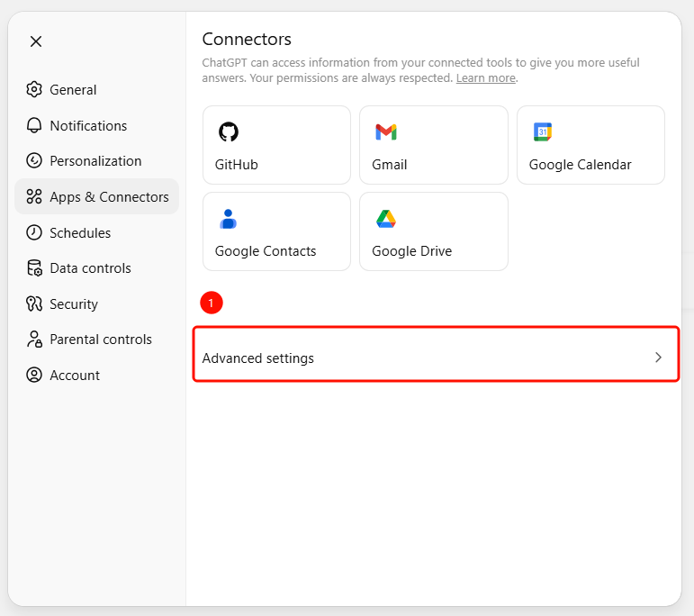The height and width of the screenshot is (616, 694).
Task: Switch to the Personalization section
Action: pos(95,161)
